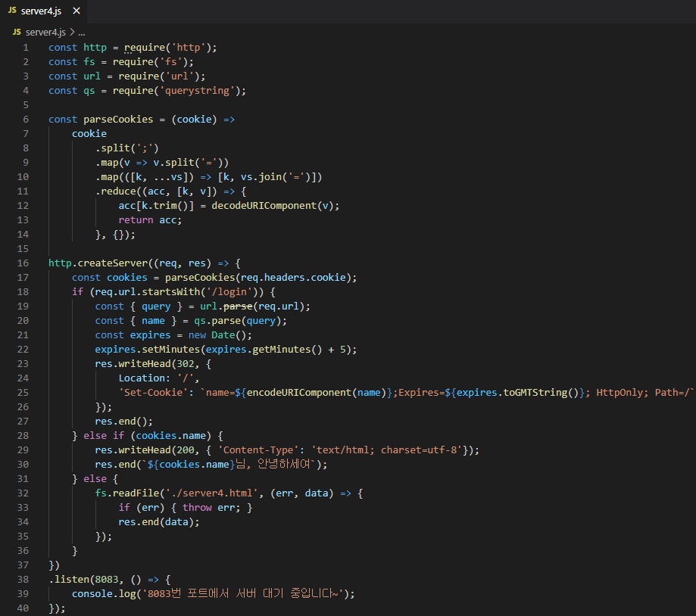Click expires.toGMTString() on line 25
696x616 pixels.
point(517,393)
